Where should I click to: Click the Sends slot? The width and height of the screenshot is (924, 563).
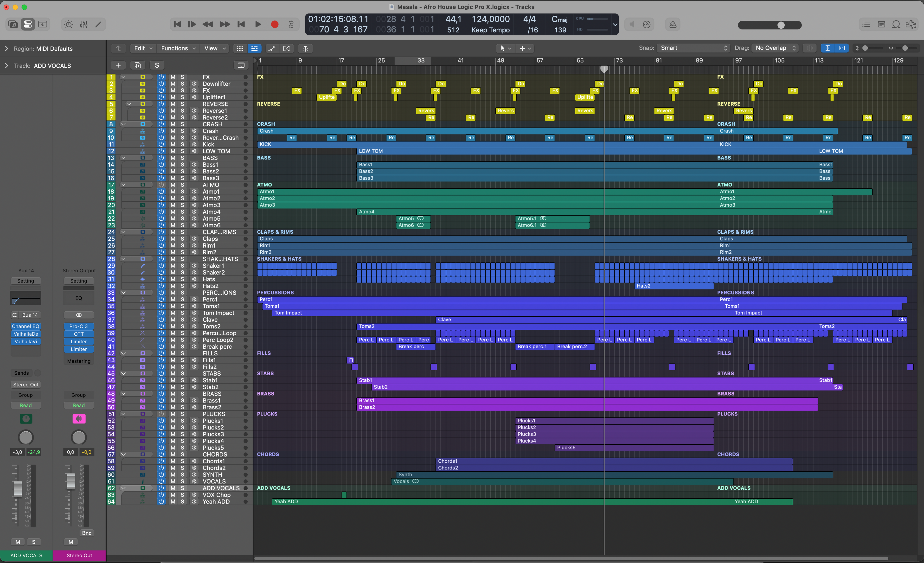(x=21, y=373)
